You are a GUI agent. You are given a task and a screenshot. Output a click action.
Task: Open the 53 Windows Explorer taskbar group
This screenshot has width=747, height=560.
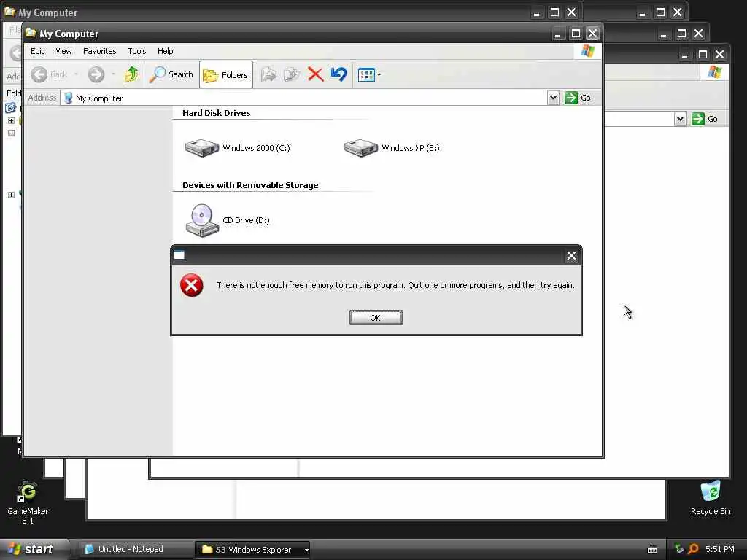[x=252, y=550]
